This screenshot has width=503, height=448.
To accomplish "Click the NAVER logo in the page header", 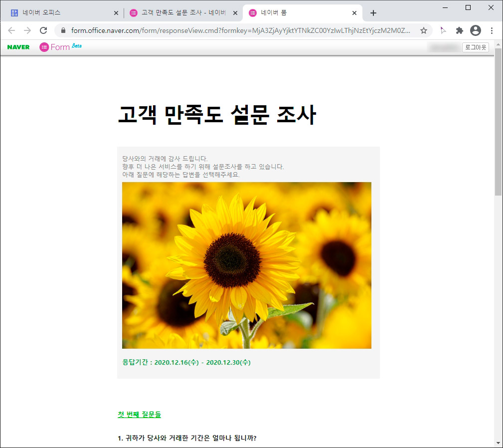I will [x=18, y=47].
